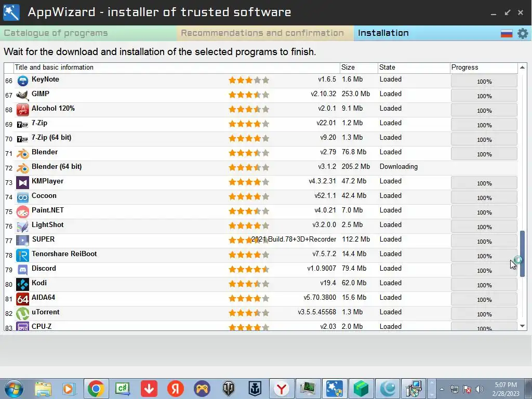Click the GIMP star rating

point(249,95)
